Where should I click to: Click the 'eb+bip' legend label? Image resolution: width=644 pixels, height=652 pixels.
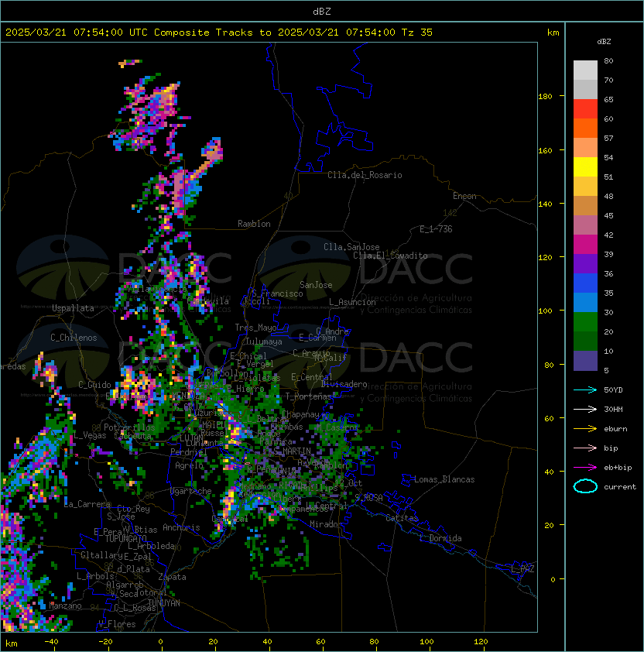coord(618,468)
